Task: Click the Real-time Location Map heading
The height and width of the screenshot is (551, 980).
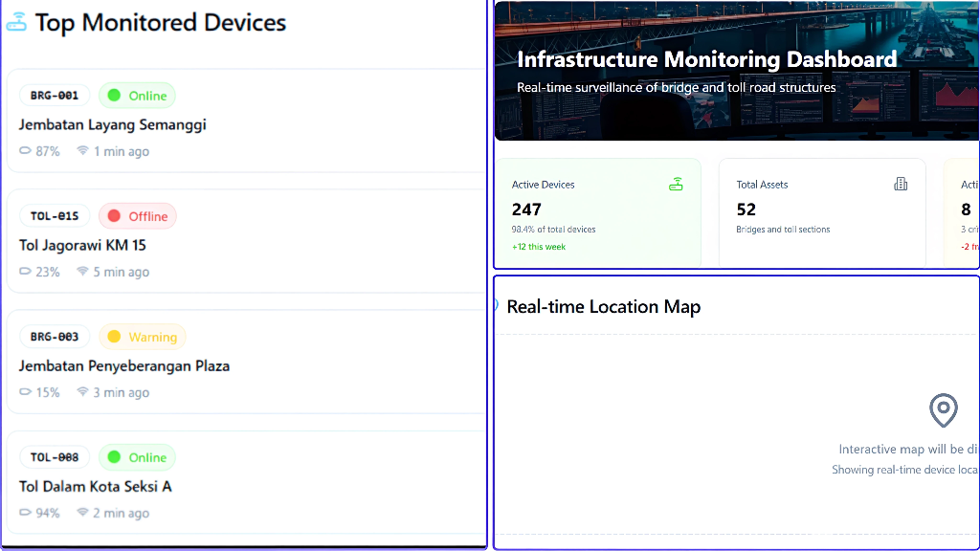Action: (604, 307)
